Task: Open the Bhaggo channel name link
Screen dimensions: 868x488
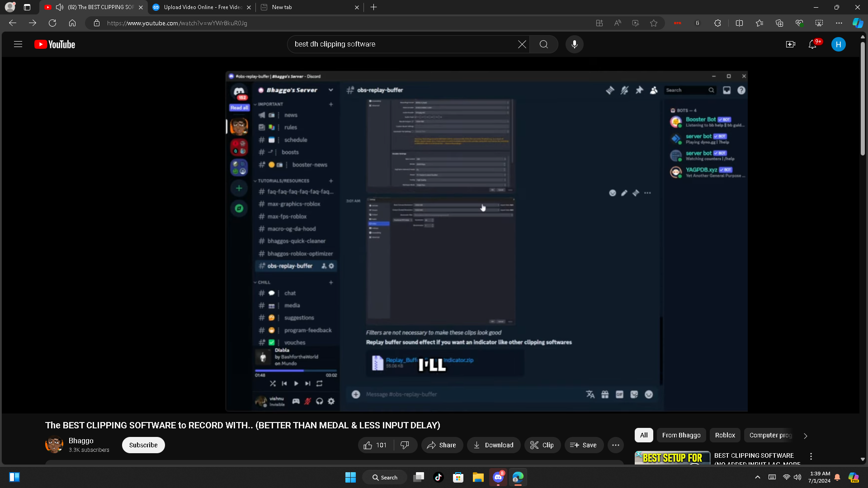Action: [81, 441]
